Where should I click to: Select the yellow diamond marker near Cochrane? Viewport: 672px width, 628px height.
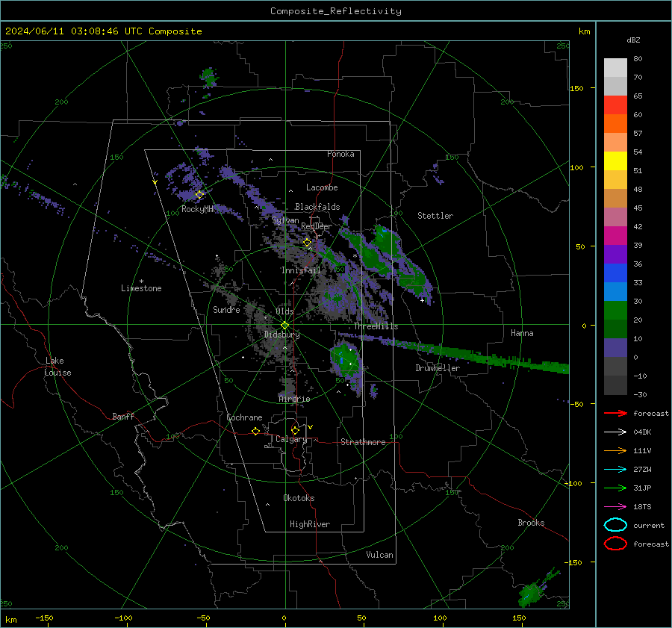tap(255, 431)
